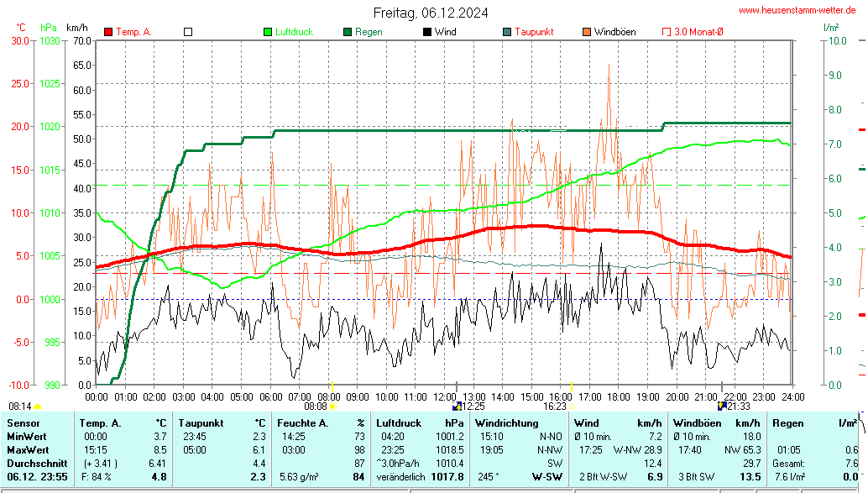Viewport: 868px width, 493px height.
Task: Select the bright green Luftdruck legend square
Action: click(268, 32)
